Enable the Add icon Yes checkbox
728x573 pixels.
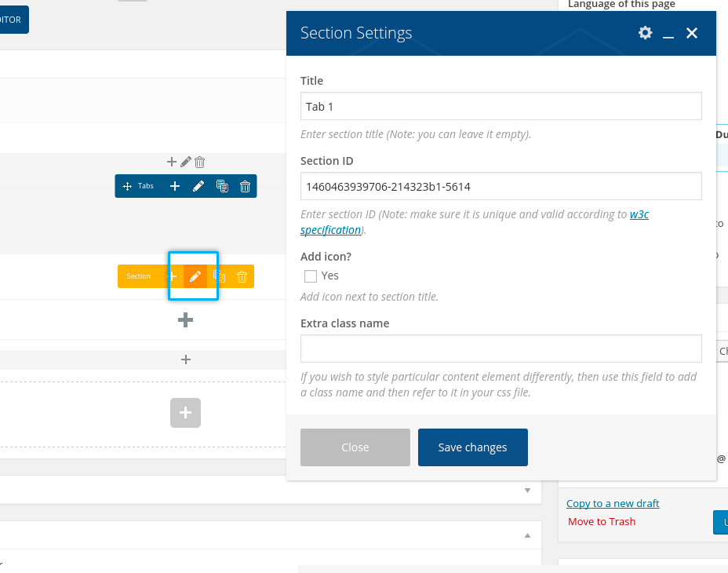[311, 276]
